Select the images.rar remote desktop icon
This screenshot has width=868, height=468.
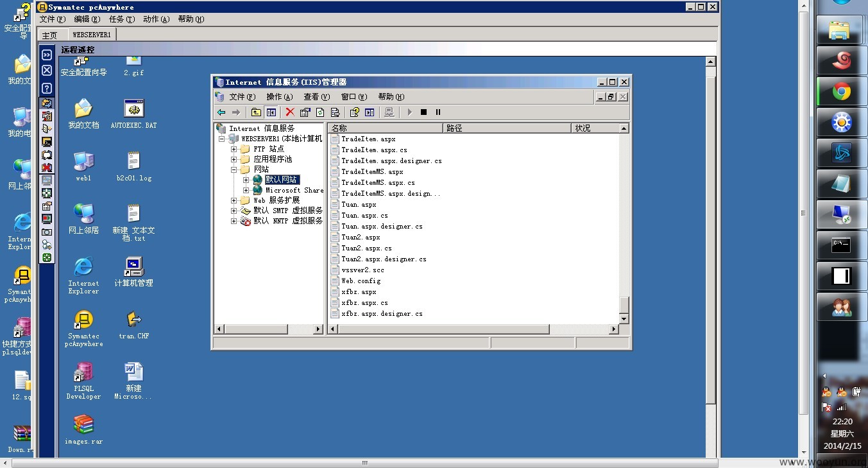click(83, 429)
